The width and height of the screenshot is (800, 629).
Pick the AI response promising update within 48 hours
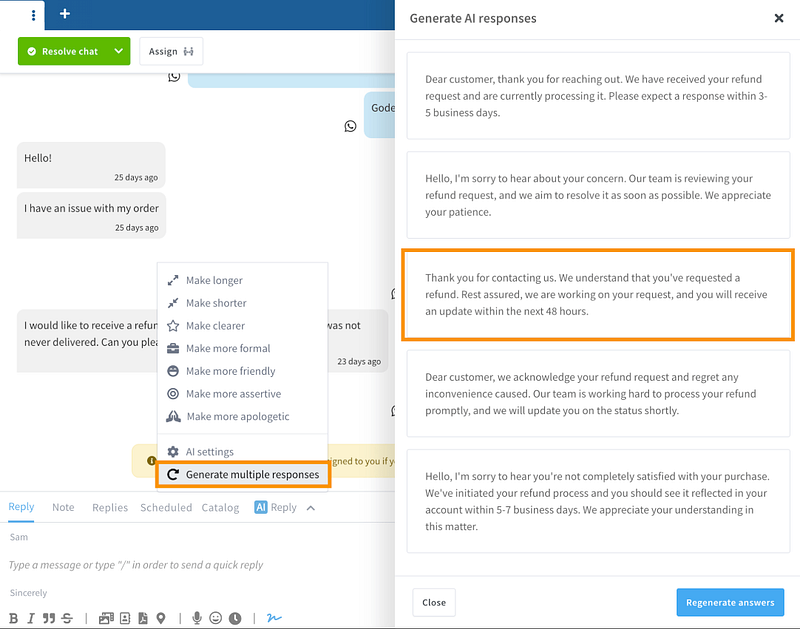(598, 294)
